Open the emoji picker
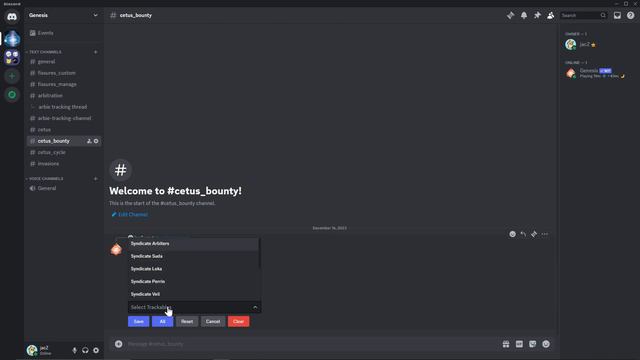Image resolution: width=640 pixels, height=360 pixels. point(546,344)
